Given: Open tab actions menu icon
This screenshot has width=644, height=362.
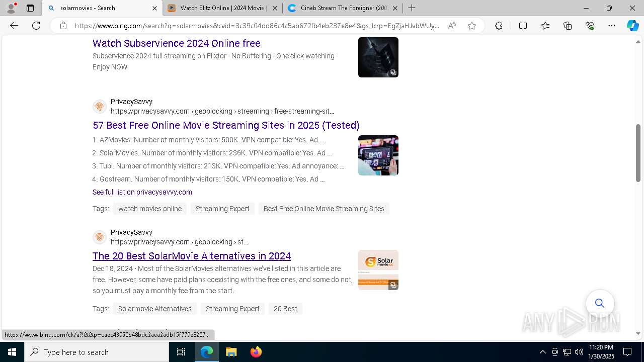Looking at the screenshot, I should coord(30,8).
